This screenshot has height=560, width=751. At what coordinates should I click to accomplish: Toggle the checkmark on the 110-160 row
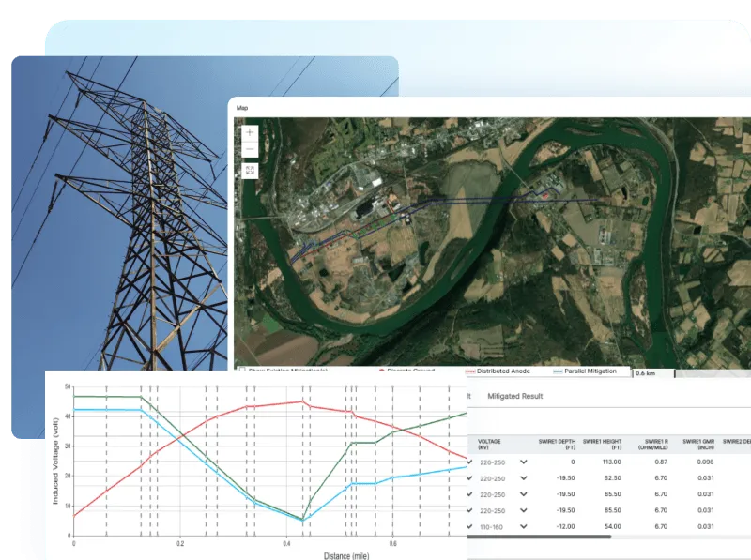(471, 526)
